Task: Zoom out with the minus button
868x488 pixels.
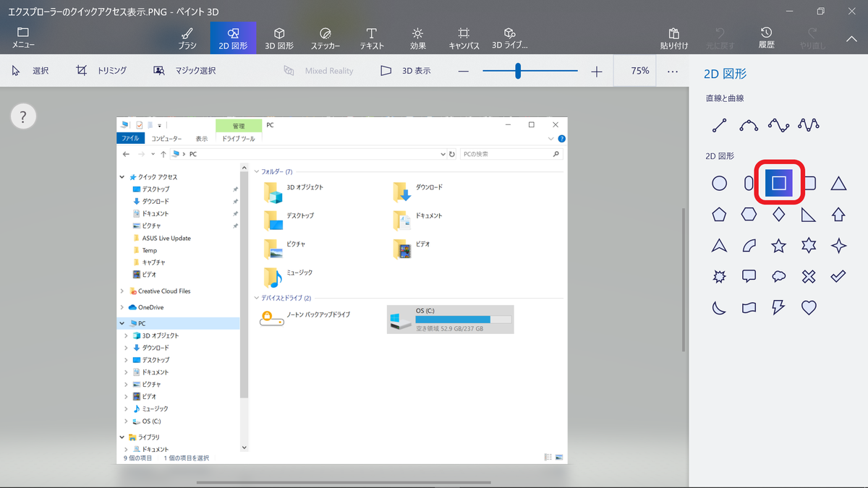Action: (x=464, y=71)
